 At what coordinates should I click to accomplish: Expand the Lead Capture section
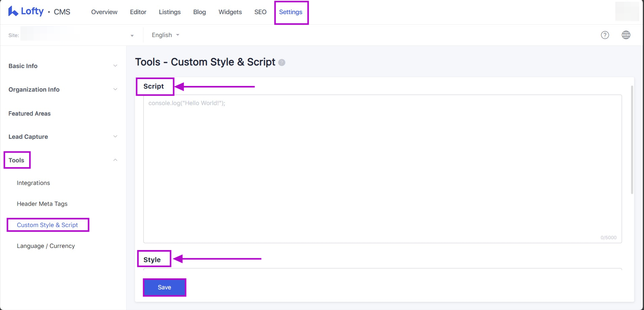pyautogui.click(x=115, y=136)
